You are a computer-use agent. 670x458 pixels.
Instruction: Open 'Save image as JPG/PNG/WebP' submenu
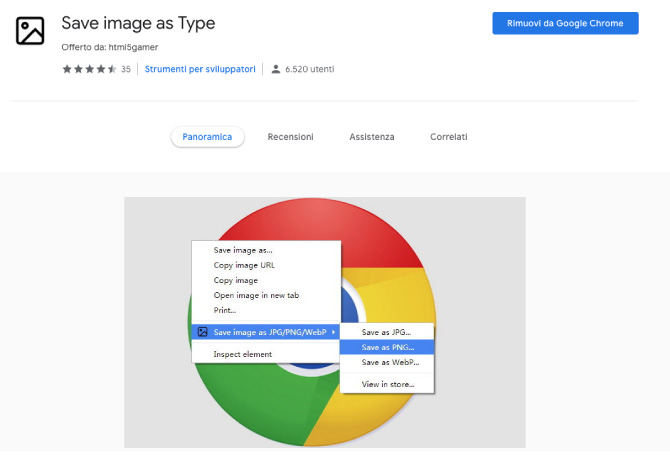click(x=266, y=332)
